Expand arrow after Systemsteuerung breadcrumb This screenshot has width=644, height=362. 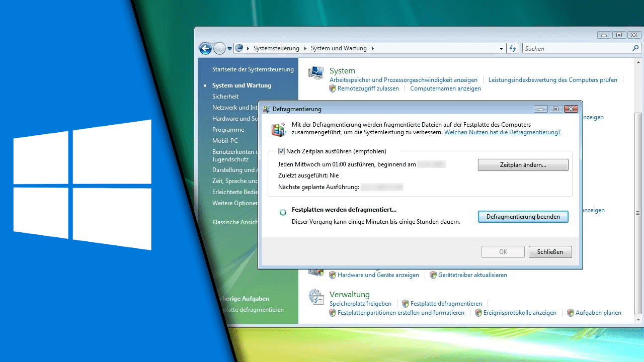click(x=304, y=49)
